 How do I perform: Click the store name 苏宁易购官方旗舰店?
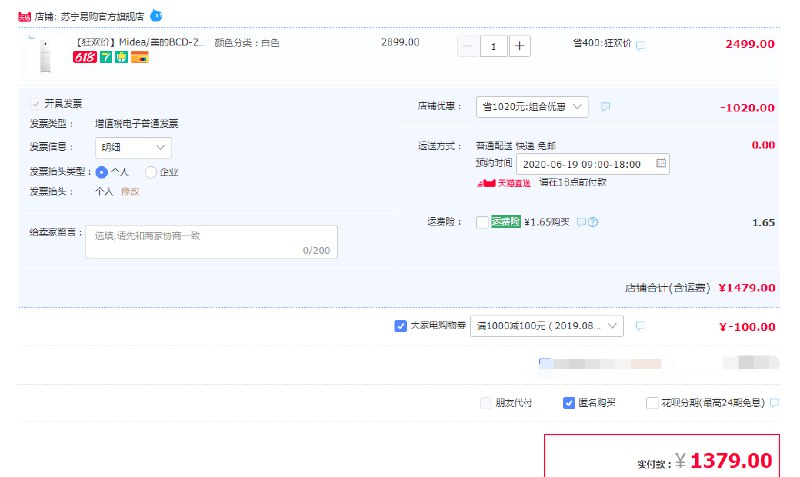click(102, 17)
